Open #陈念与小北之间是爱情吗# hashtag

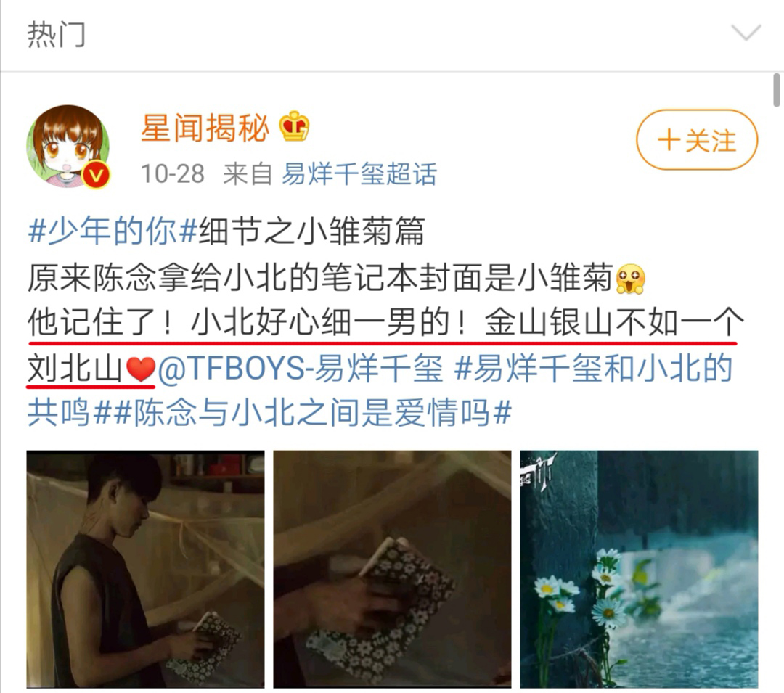point(312,414)
